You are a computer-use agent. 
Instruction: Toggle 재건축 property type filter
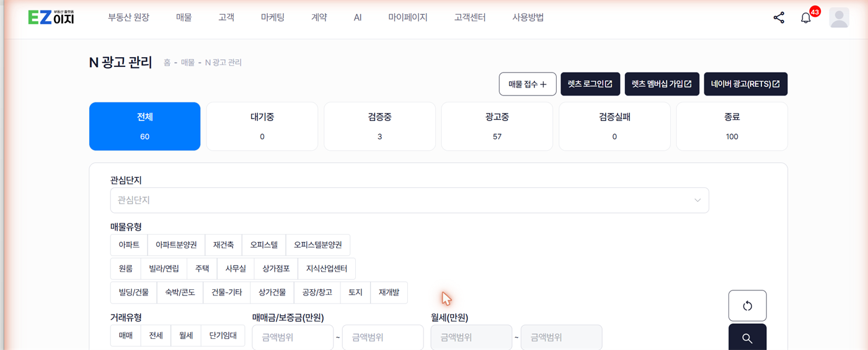pyautogui.click(x=223, y=245)
